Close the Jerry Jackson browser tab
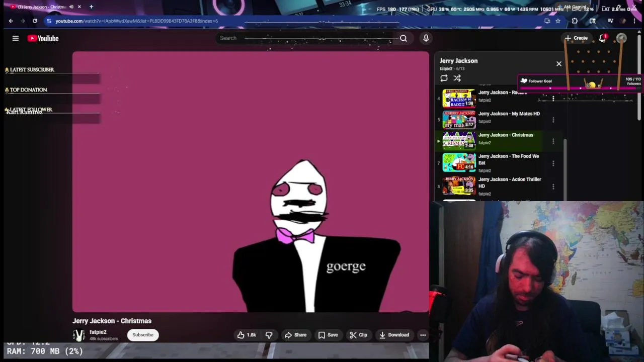 coord(79,7)
